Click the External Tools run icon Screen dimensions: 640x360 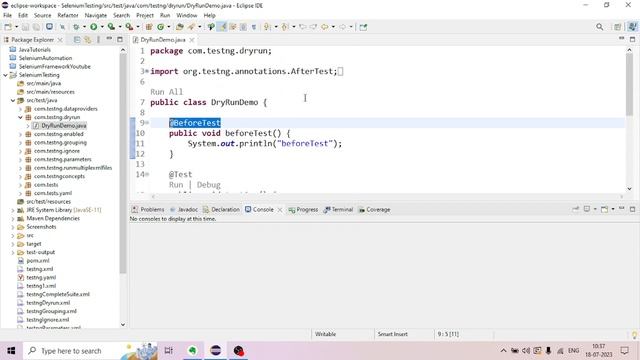pyautogui.click(x=129, y=27)
